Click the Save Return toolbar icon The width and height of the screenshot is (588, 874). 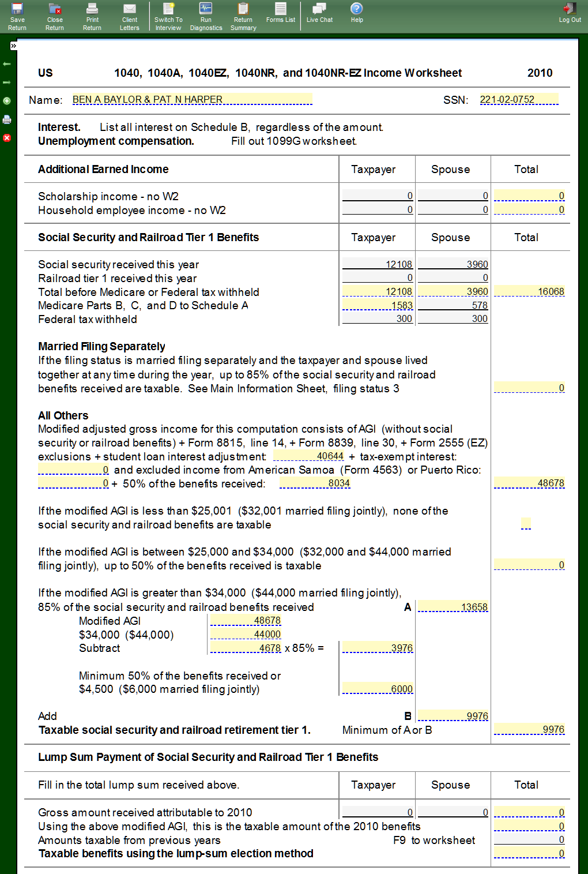(17, 16)
